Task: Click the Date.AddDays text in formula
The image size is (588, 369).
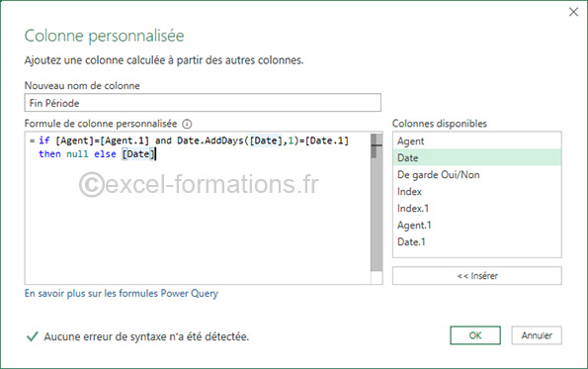Action: [x=210, y=140]
